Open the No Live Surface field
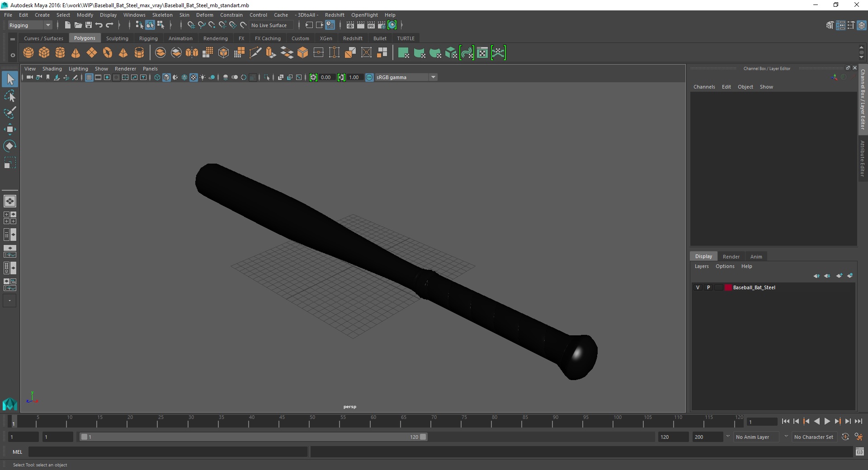868x470 pixels. coord(271,25)
